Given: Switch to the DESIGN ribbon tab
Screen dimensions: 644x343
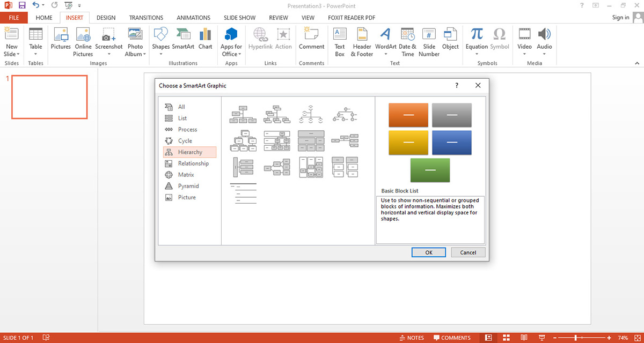Looking at the screenshot, I should pyautogui.click(x=106, y=18).
